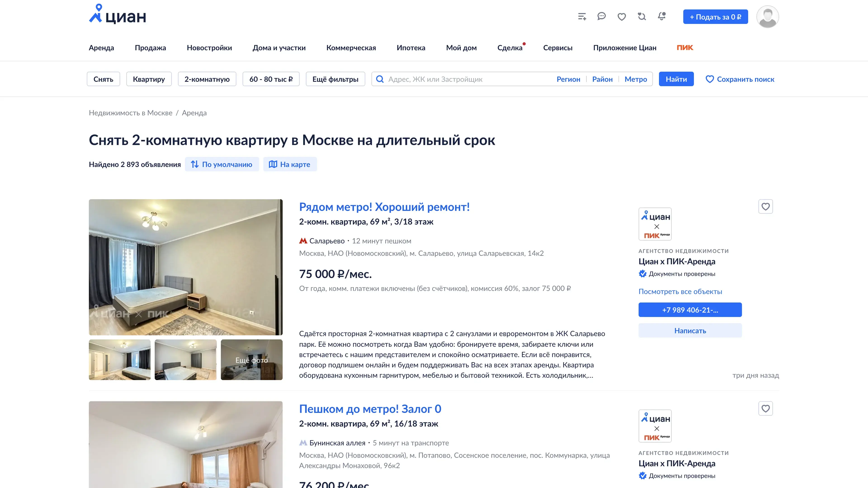Open the messages chat icon

pos(601,16)
